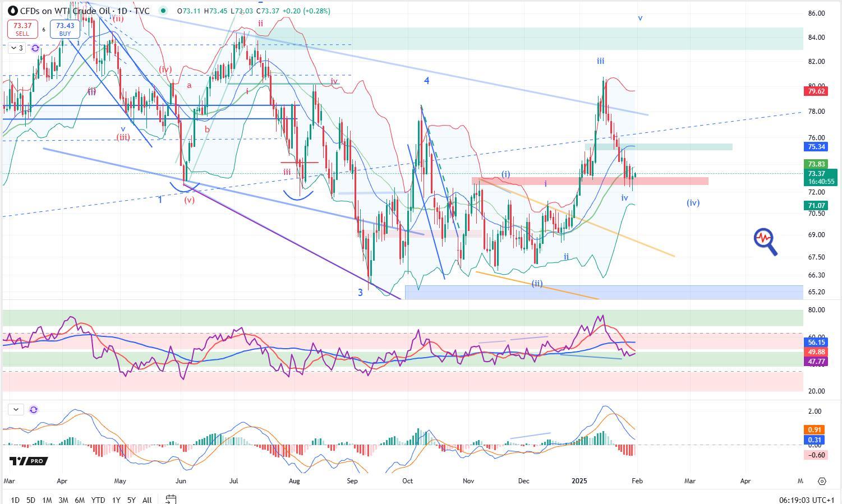Click the red 79.62 price label
Image resolution: width=842 pixels, height=504 pixels.
pos(816,91)
